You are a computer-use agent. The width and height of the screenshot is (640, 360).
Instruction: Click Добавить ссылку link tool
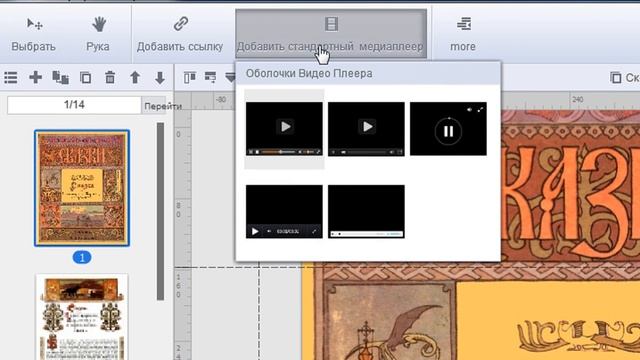180,35
